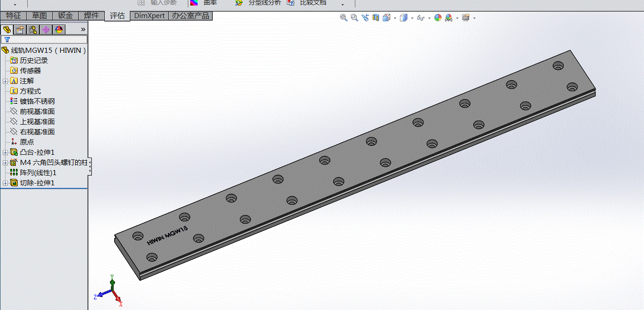Click the 比较文档 button label
This screenshot has height=310, width=644.
(x=313, y=3)
